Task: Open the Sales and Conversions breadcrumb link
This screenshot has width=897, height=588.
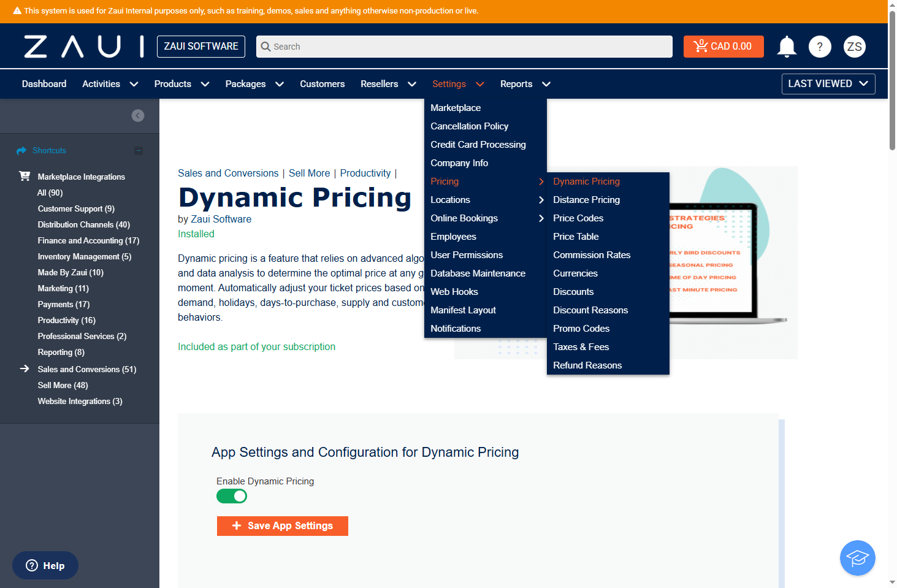Action: [x=228, y=174]
